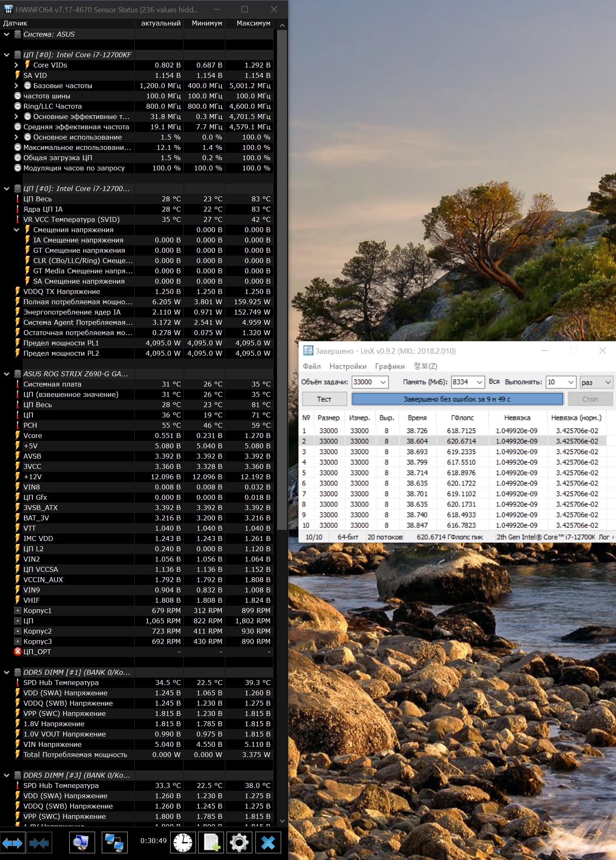Click the актуальный column header in HWiNFO
Screen dimensions: 616x860
click(159, 23)
